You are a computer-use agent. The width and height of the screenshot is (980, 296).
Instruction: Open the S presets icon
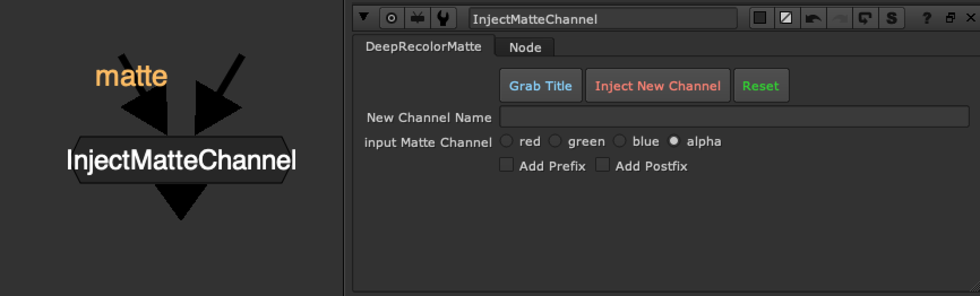[x=891, y=18]
